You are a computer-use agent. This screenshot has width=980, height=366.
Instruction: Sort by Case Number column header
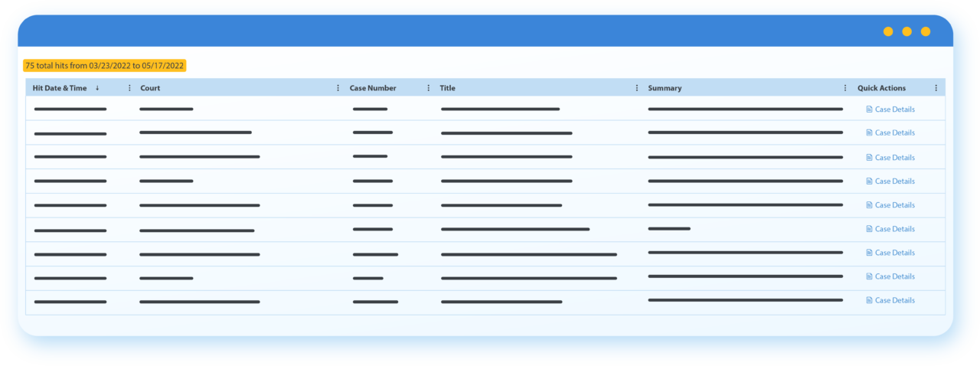373,88
